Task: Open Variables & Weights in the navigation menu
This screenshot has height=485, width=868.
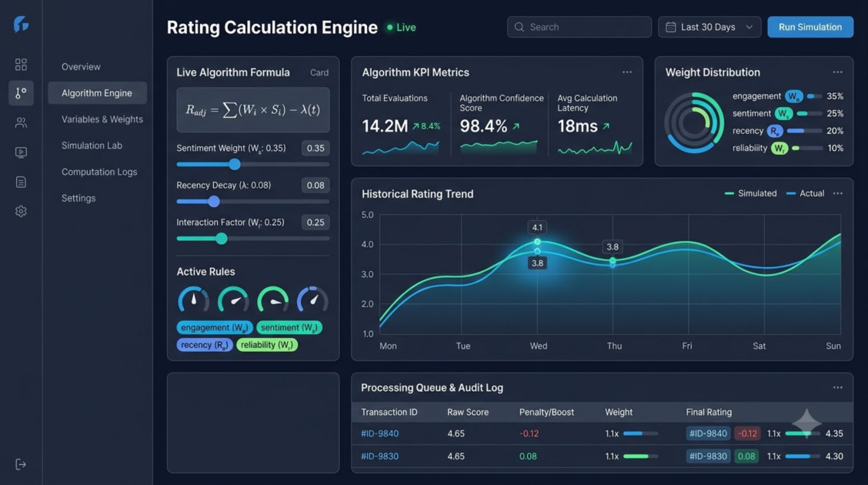Action: point(102,119)
